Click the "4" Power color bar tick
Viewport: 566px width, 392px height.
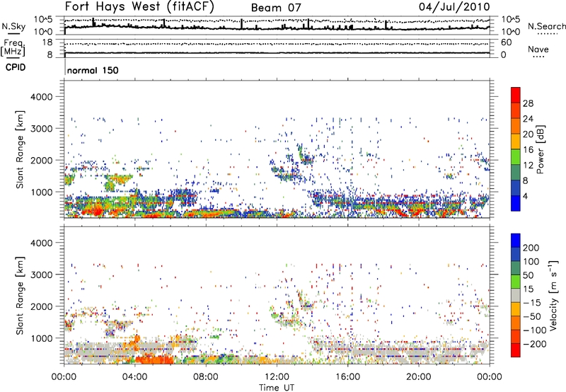(525, 196)
